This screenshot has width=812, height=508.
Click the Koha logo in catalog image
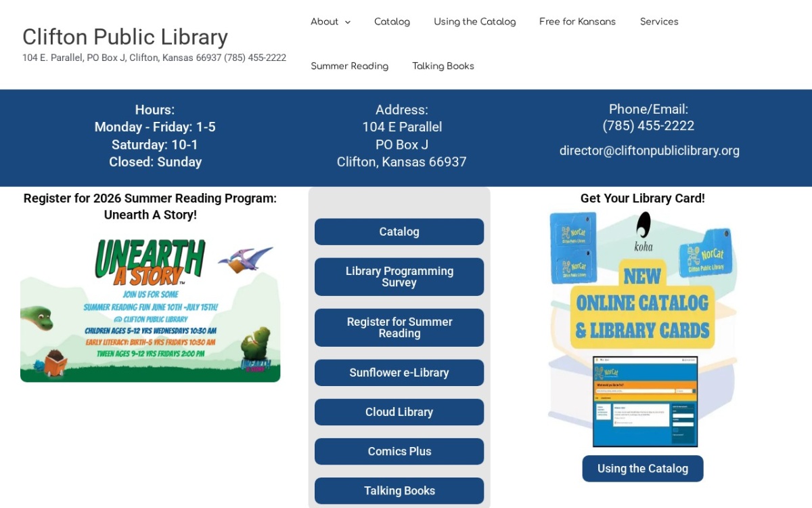coord(644,232)
